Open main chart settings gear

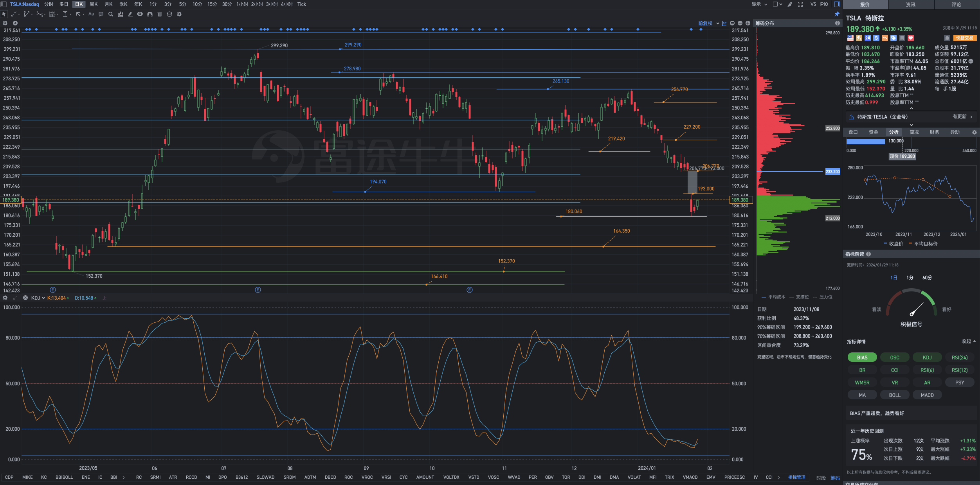tap(5, 23)
